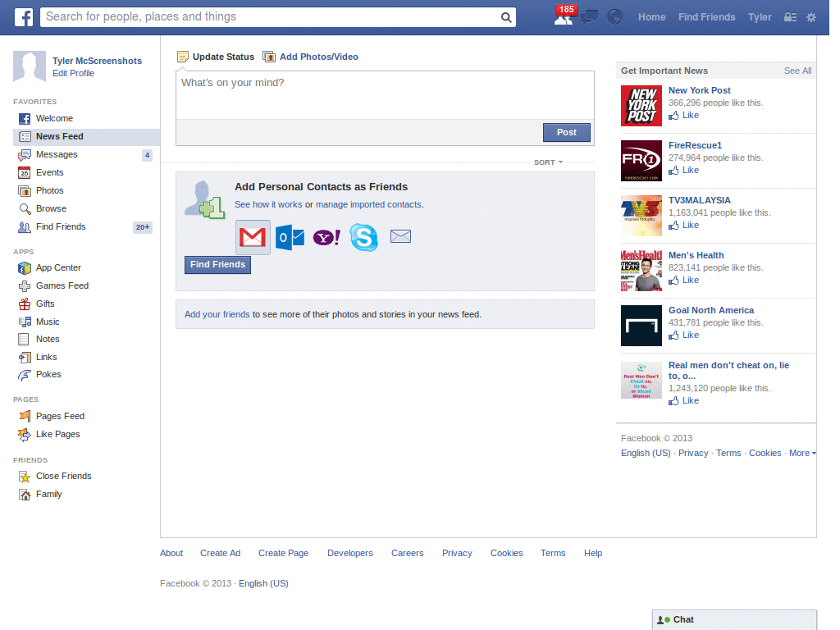
Task: Like the Goal North America page
Action: click(x=683, y=336)
